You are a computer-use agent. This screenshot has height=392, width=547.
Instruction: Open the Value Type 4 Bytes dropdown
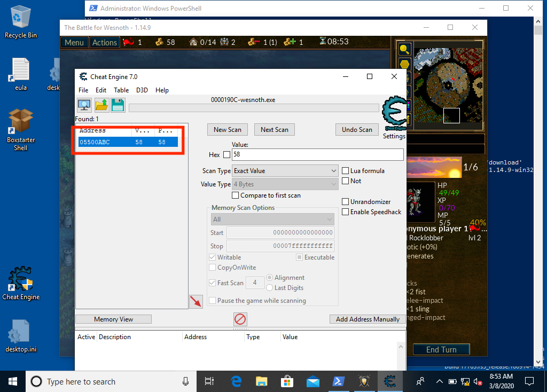point(285,184)
